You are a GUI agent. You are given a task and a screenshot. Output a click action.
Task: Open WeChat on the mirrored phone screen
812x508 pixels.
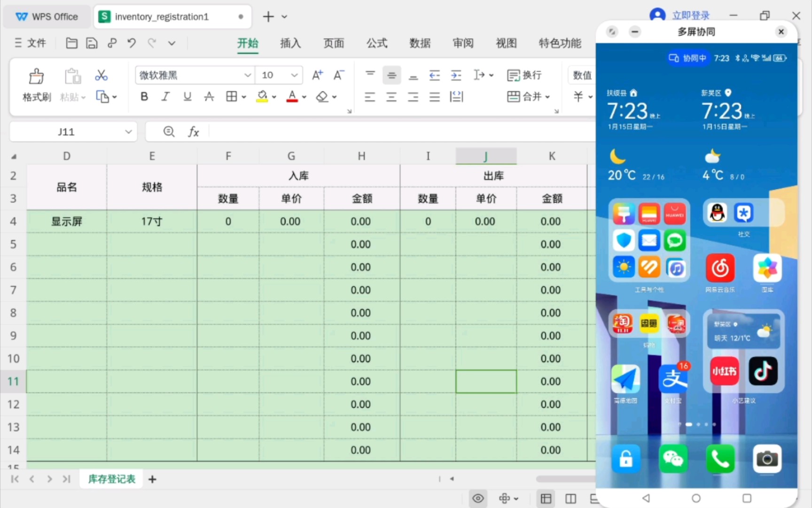pos(673,459)
